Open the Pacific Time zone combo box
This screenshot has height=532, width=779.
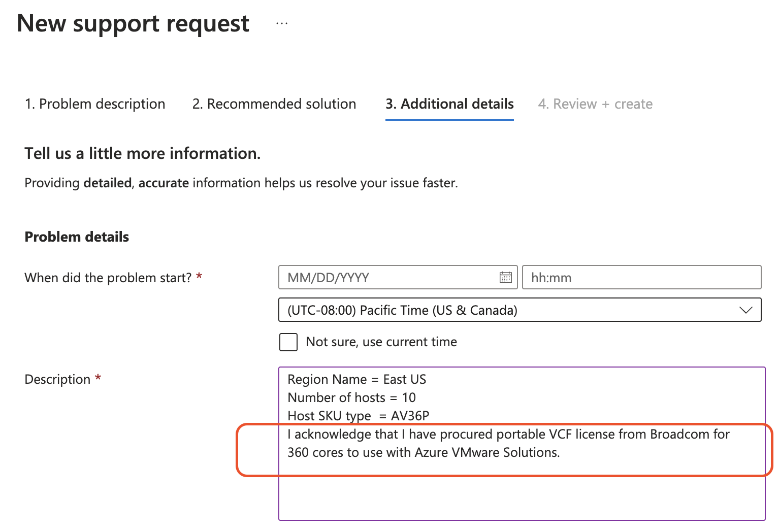[508, 310]
